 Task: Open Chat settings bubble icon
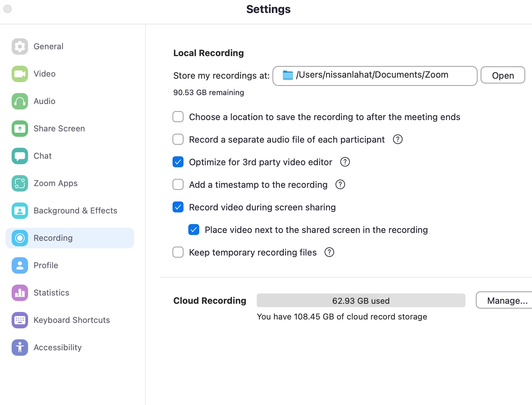pos(20,156)
